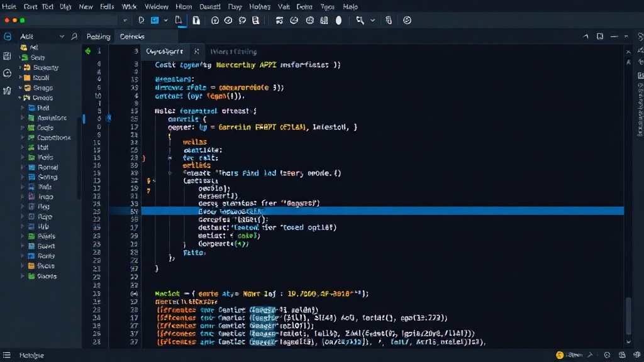Open the blue project icon at sidebar top
The image size is (644, 362).
(x=8, y=36)
